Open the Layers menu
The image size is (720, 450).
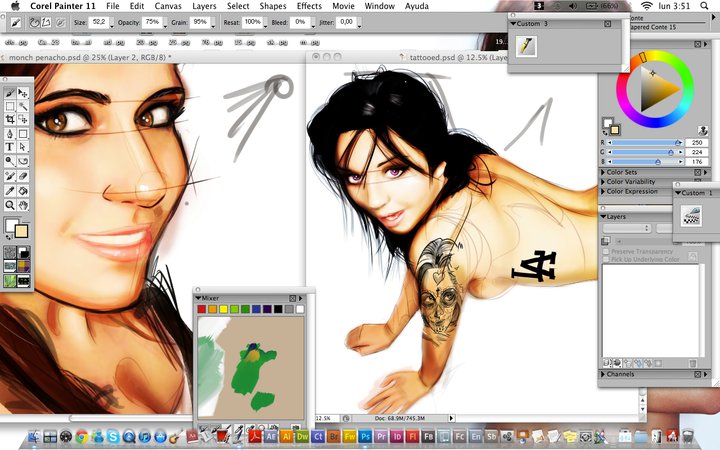point(204,6)
